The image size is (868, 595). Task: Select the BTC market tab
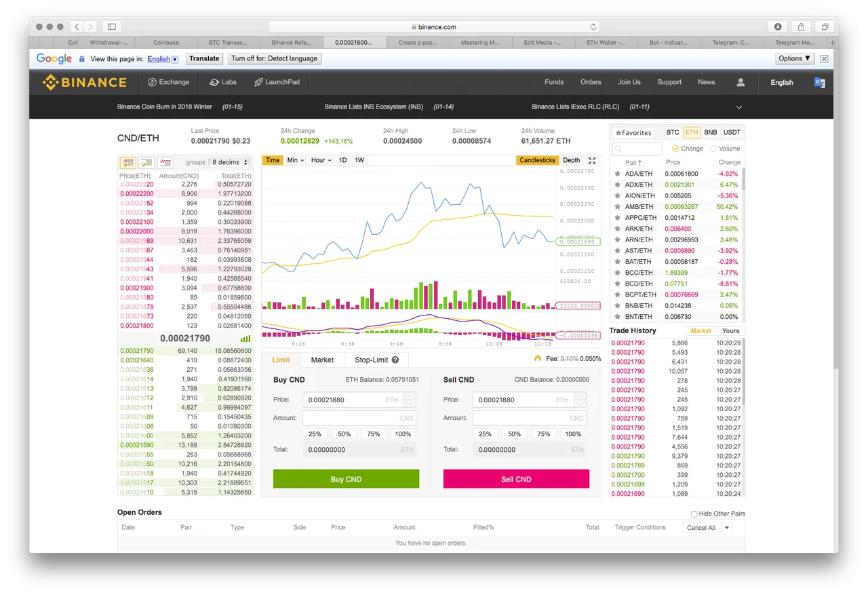point(673,132)
